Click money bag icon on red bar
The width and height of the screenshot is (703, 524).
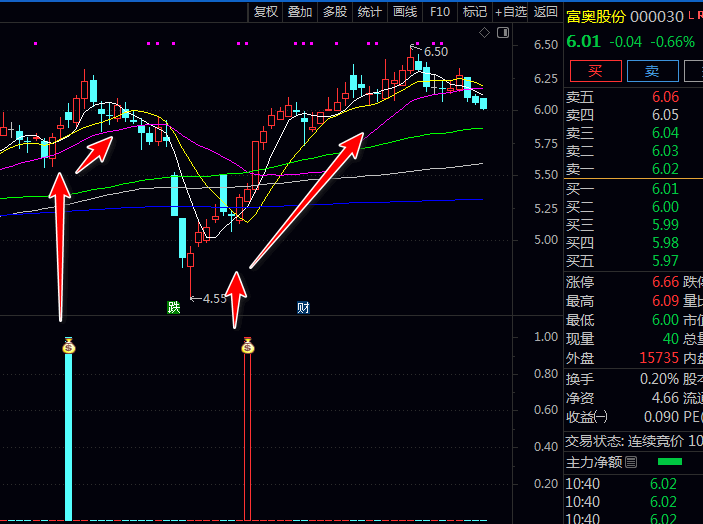(247, 346)
